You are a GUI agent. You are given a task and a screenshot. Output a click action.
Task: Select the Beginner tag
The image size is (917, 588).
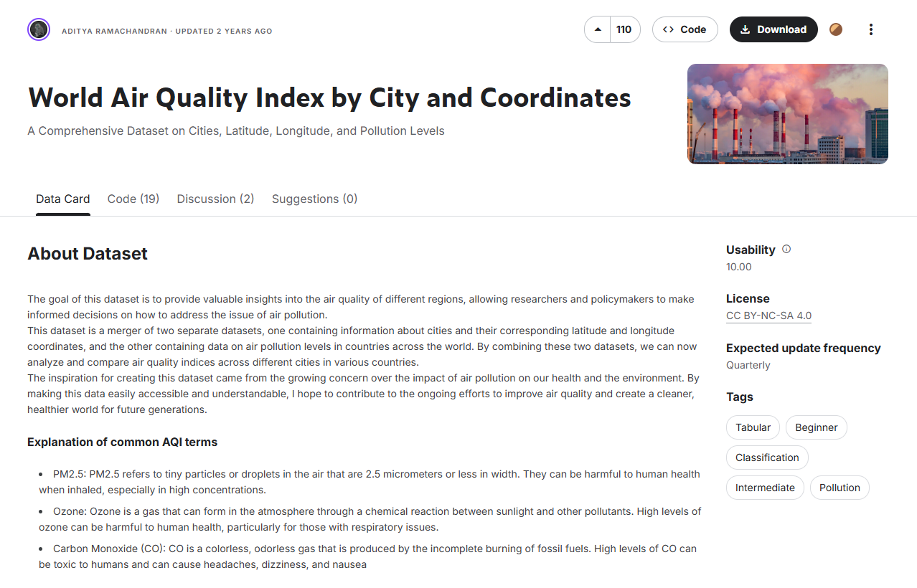point(816,427)
